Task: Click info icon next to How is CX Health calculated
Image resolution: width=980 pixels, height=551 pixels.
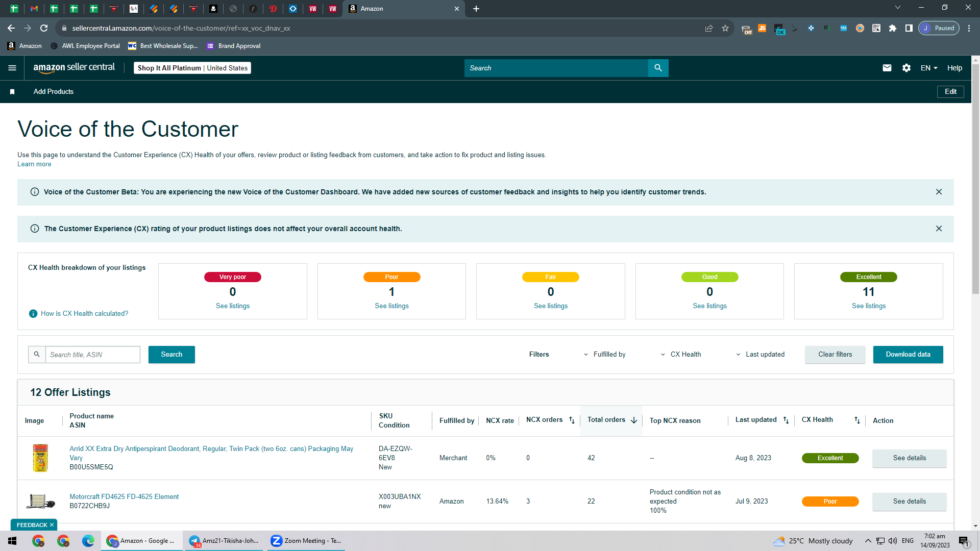Action: coord(33,314)
